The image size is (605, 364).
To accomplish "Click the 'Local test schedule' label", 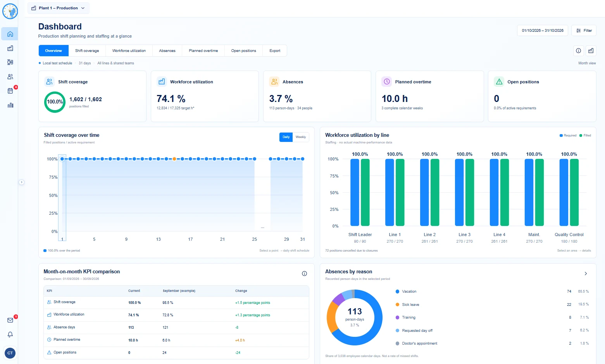I will click(57, 63).
